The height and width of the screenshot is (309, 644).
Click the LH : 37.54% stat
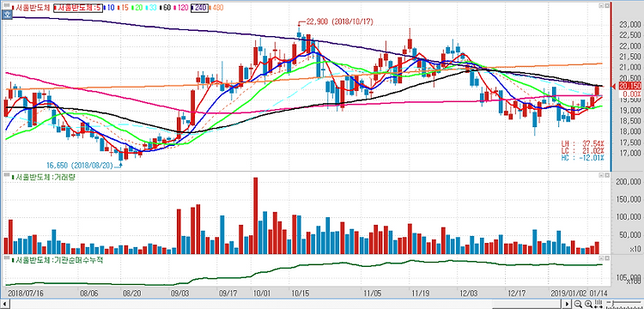coord(583,143)
